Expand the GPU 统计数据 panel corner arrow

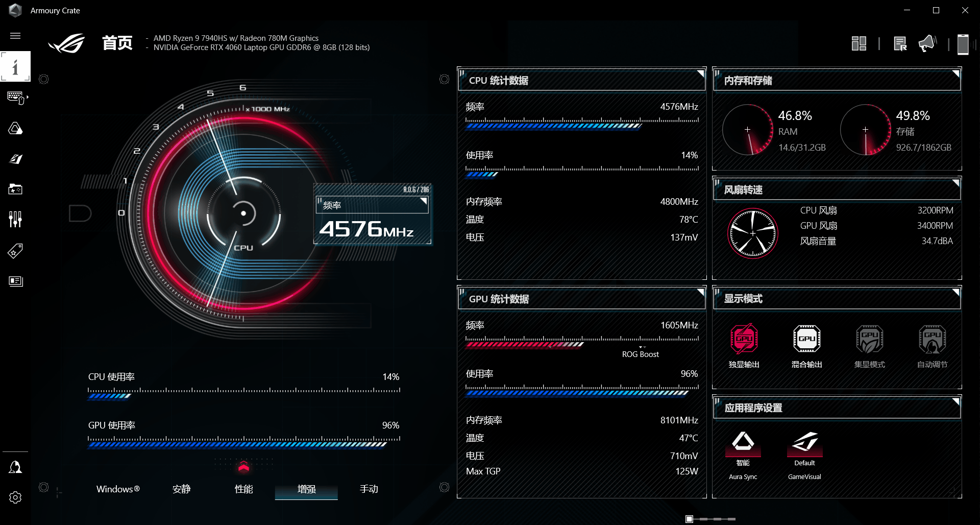pos(701,292)
